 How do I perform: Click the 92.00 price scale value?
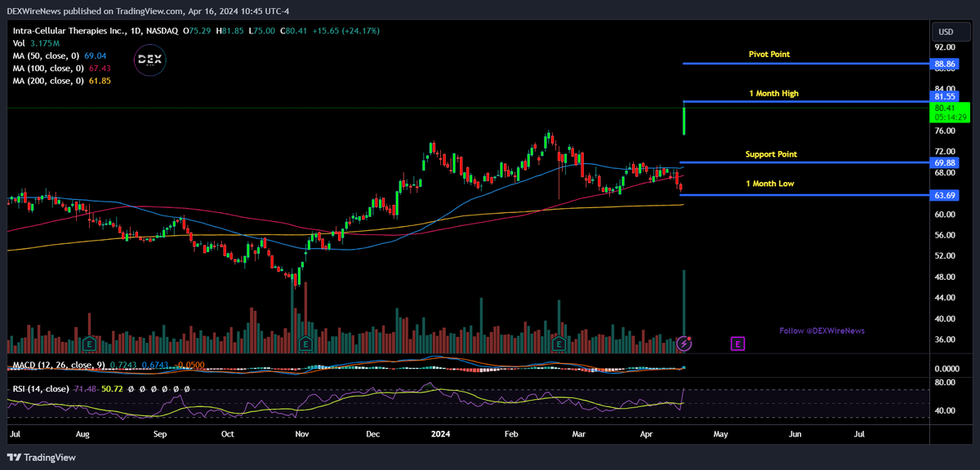point(945,47)
